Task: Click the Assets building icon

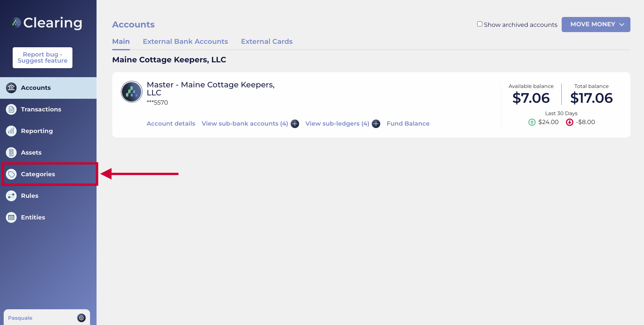Action: click(x=11, y=152)
